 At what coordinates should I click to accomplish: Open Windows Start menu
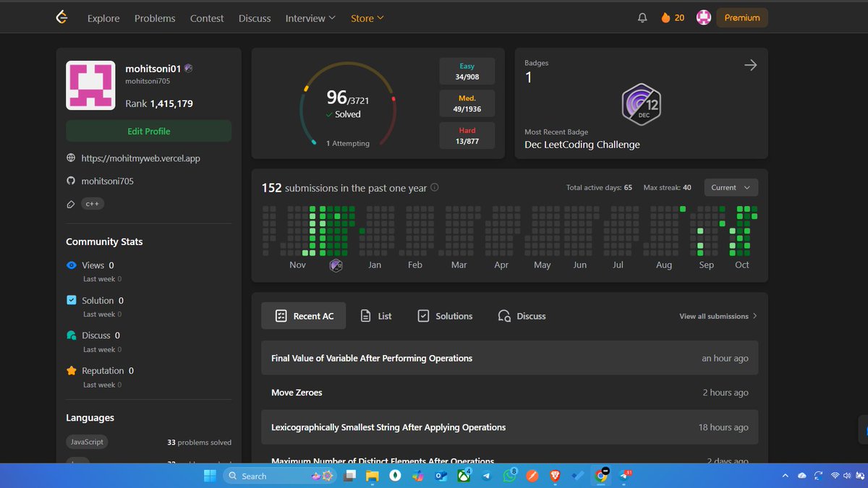(210, 476)
